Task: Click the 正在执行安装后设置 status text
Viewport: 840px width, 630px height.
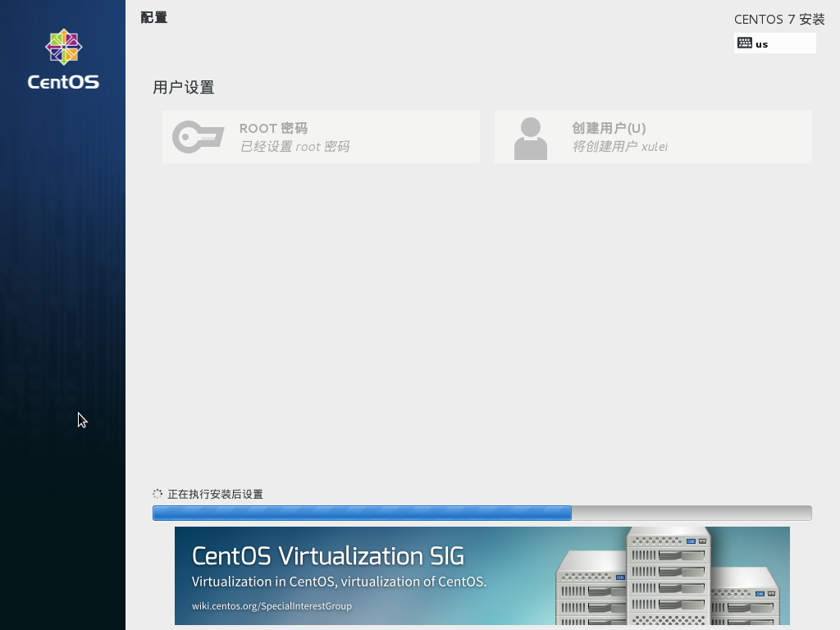Action: pos(216,494)
